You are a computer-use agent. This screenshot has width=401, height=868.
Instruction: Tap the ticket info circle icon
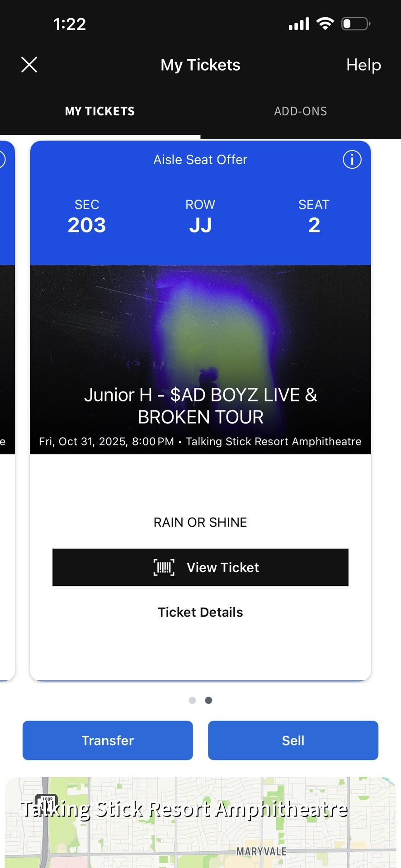[x=352, y=159]
